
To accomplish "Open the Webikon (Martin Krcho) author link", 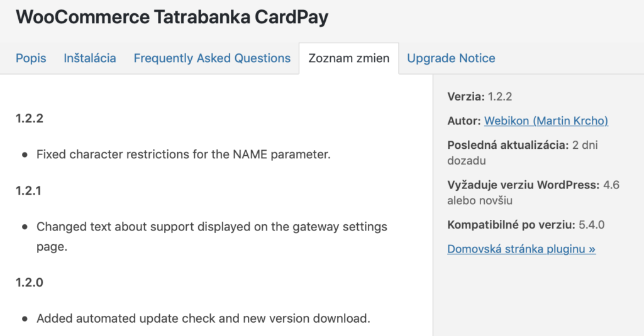I will pyautogui.click(x=546, y=121).
